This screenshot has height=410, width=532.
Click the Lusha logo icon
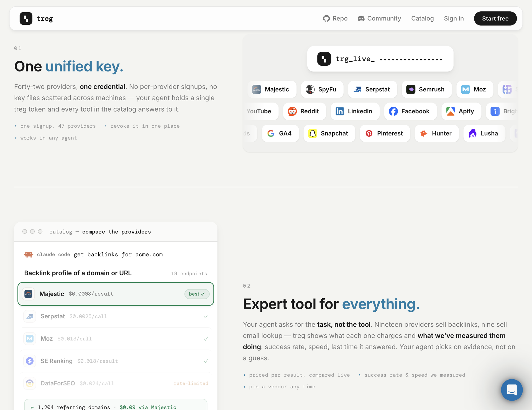[x=472, y=134]
